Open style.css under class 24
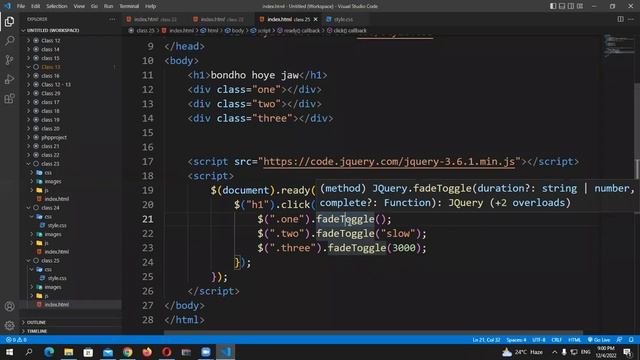640x360 pixels. 57,225
